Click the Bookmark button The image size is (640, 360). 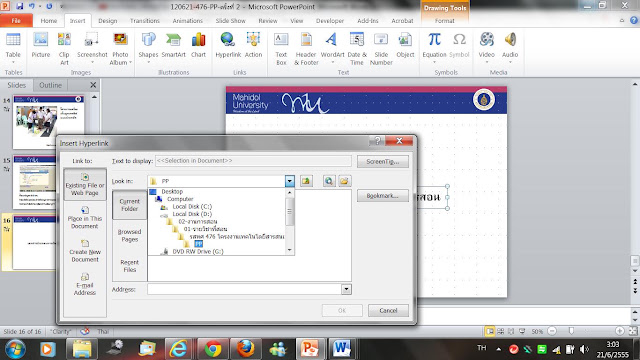pyautogui.click(x=382, y=196)
